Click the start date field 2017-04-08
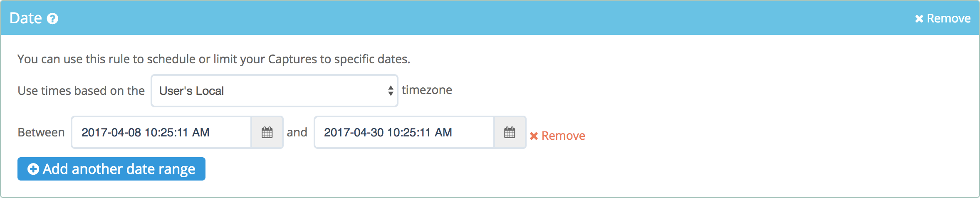Viewport: 980px width, 198px height. point(161,132)
